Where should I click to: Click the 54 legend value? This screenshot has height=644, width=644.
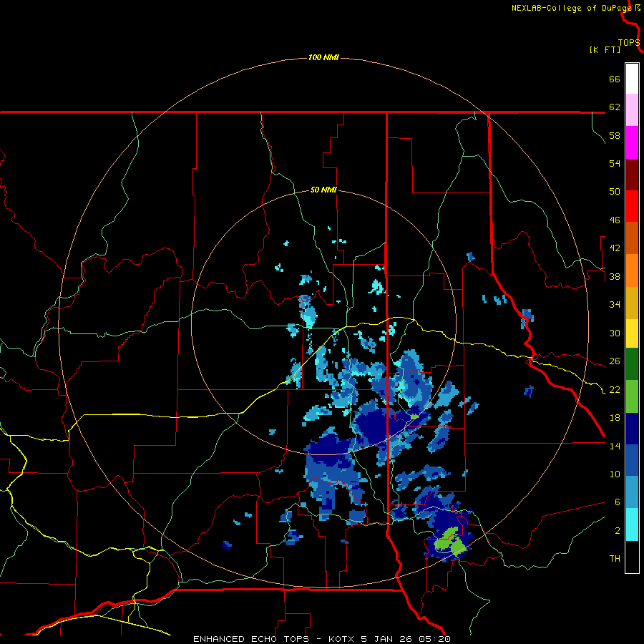615,163
